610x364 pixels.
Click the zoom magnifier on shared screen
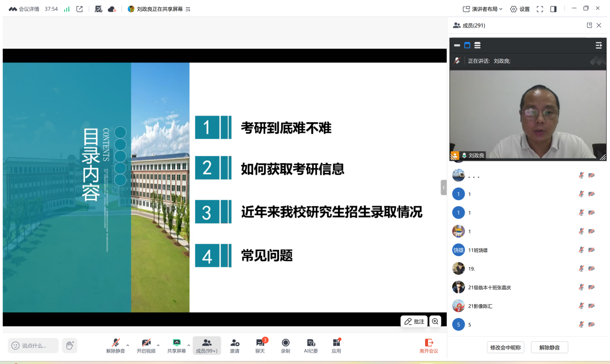[435, 321]
